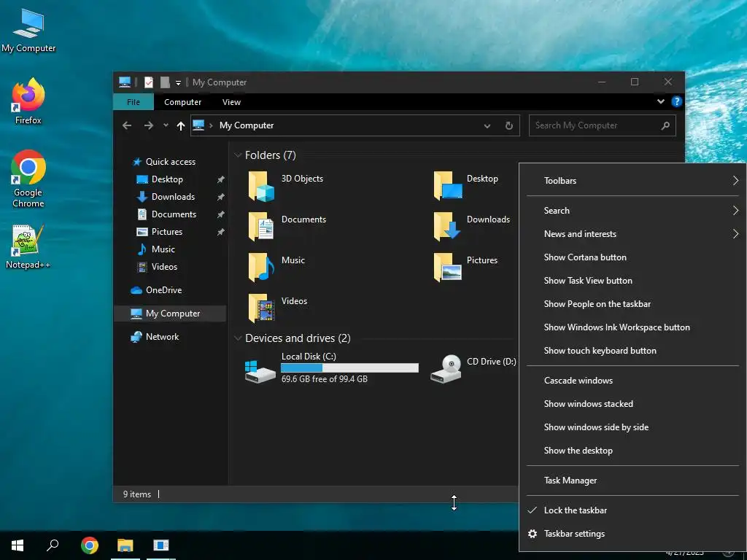The width and height of the screenshot is (747, 560).
Task: Toggle Show People on the taskbar
Action: [x=632, y=304]
